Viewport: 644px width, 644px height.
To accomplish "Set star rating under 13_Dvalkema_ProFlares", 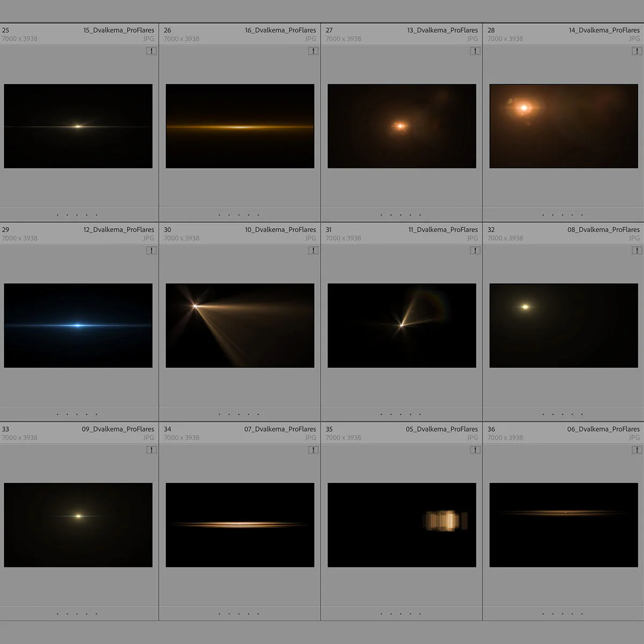I will 401,215.
